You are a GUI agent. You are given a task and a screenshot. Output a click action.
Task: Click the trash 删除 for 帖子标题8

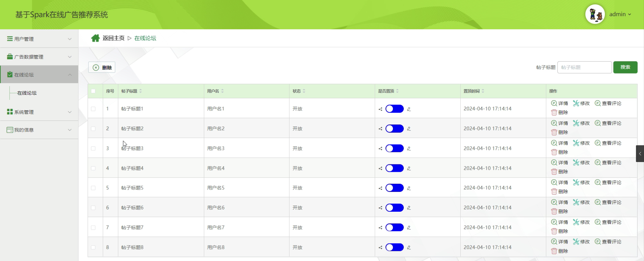[559, 251]
